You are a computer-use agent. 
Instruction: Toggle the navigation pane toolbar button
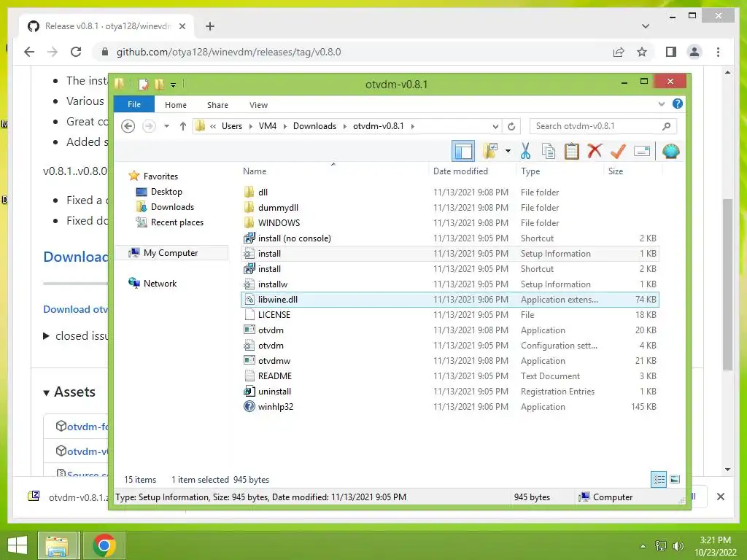tap(462, 152)
